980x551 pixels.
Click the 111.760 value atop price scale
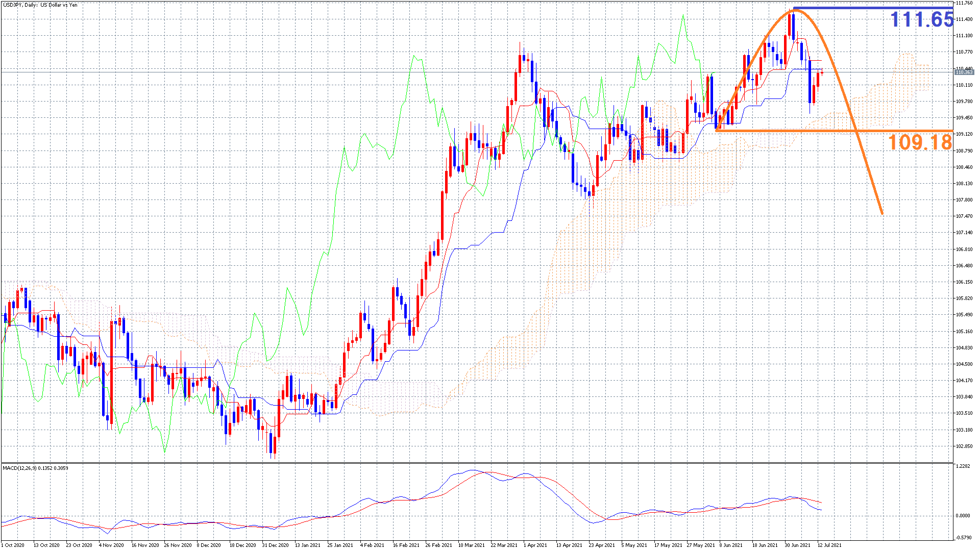click(x=964, y=3)
